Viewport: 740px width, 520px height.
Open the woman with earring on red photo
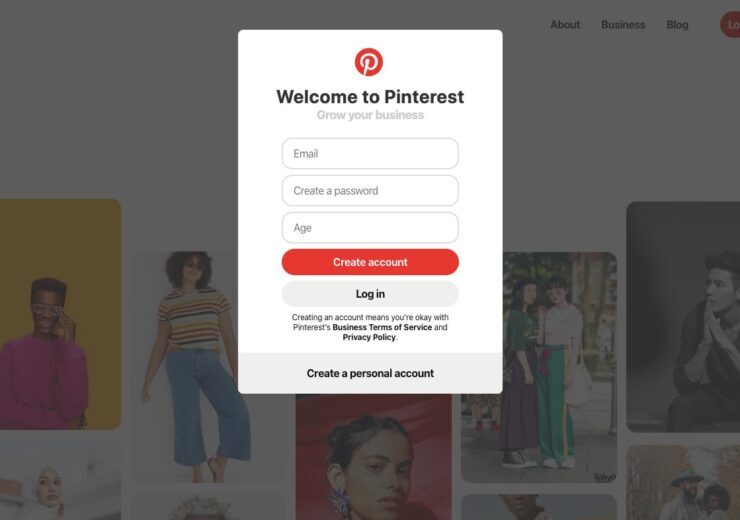coord(373,457)
